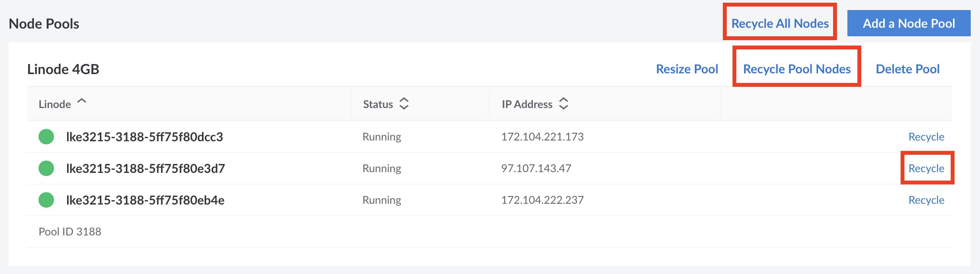Screen dimensions: 980x274
Task: Open node lke3215-3188-5ff75f80dcc3
Action: coord(145,137)
